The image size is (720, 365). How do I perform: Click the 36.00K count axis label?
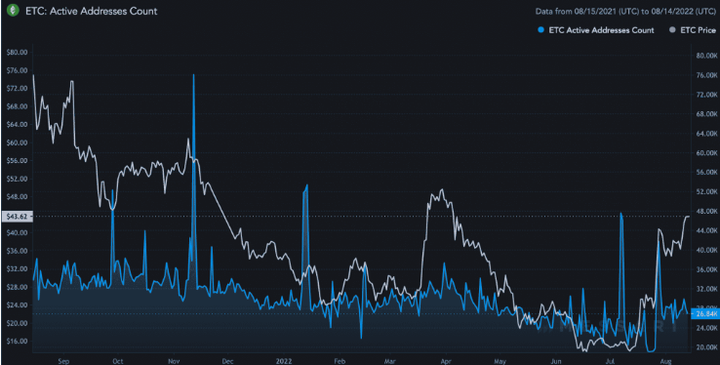(706, 270)
